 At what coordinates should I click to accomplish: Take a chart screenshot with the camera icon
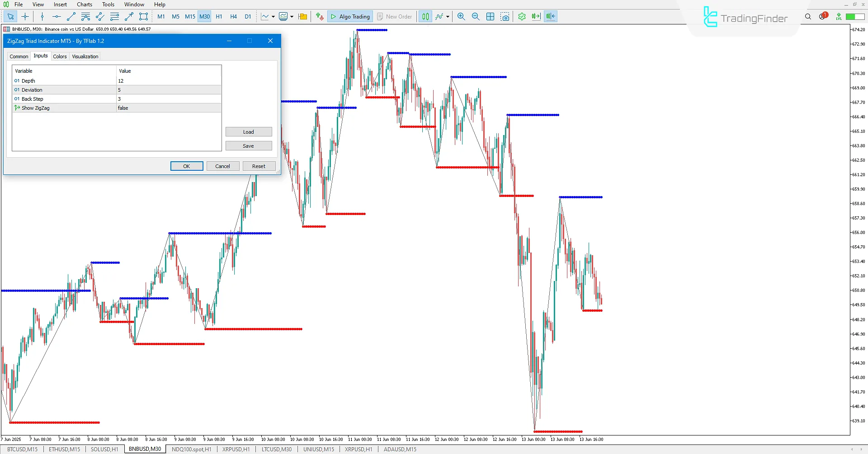pos(505,16)
